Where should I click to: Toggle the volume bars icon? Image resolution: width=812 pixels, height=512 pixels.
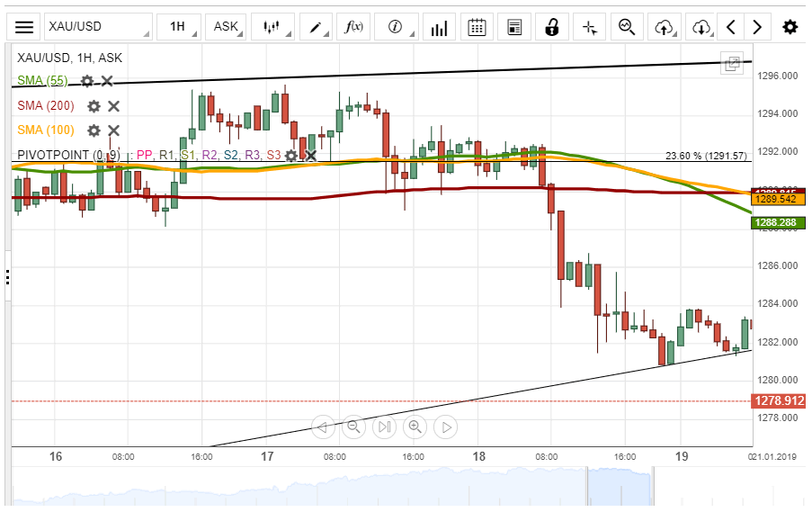tap(439, 27)
